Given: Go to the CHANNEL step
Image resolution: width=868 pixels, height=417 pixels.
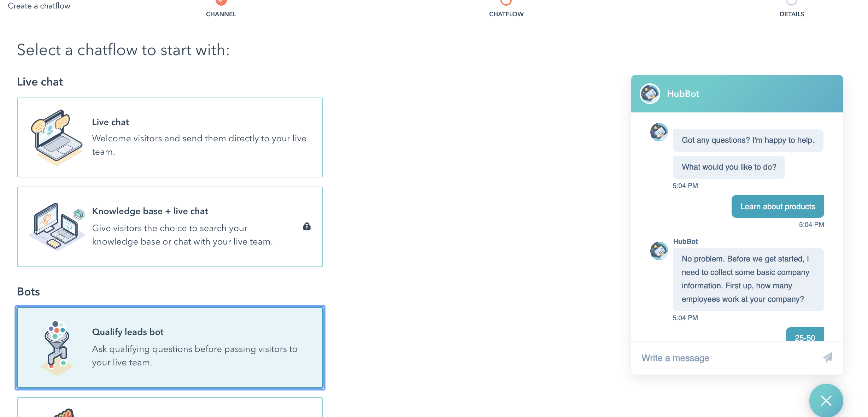Looking at the screenshot, I should point(221,14).
